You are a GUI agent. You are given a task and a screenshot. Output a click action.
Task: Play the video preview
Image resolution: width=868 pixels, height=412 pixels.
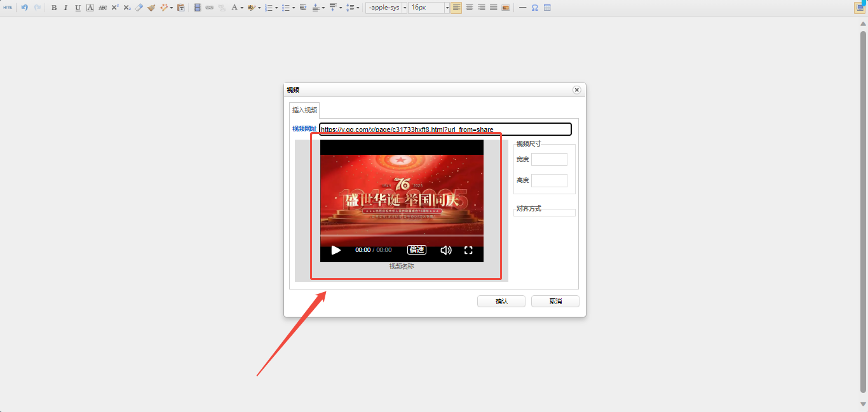336,250
